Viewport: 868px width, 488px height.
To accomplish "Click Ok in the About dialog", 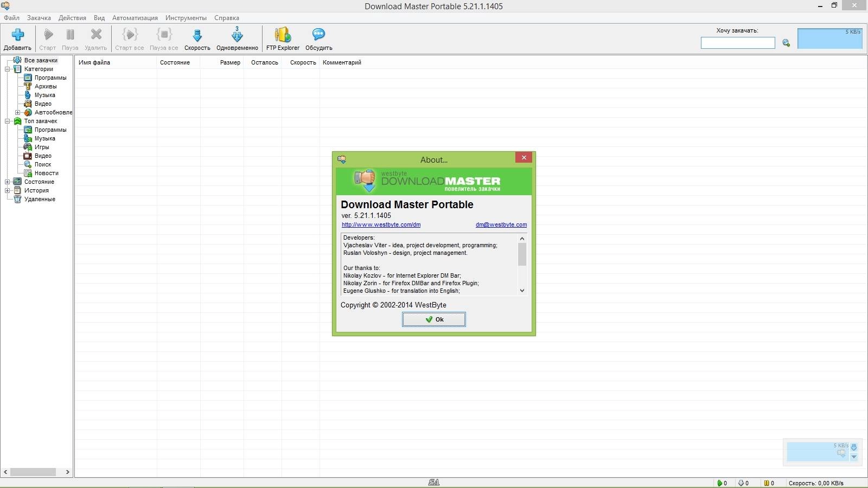I will (433, 319).
